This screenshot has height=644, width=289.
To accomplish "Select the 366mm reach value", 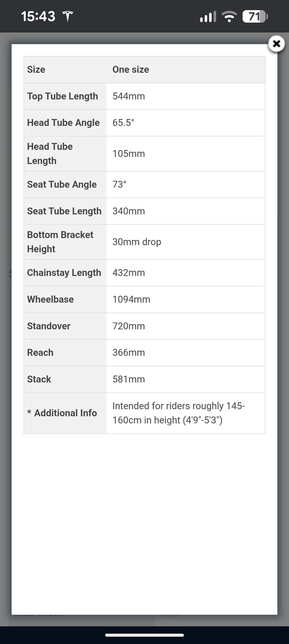I will pos(129,353).
